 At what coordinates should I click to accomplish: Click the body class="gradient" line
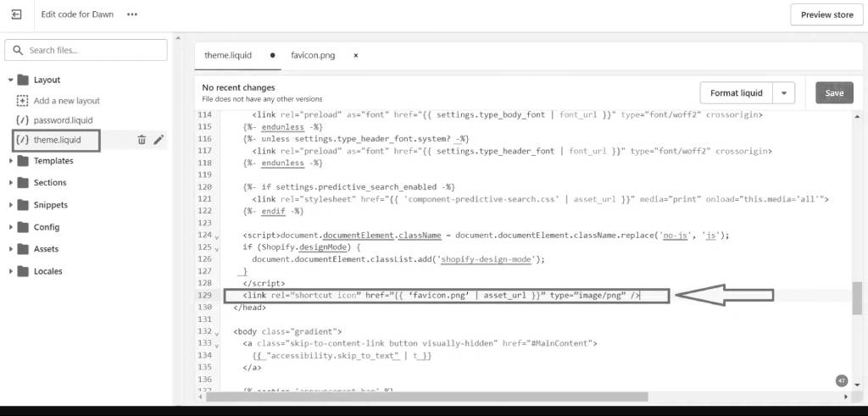pos(287,332)
